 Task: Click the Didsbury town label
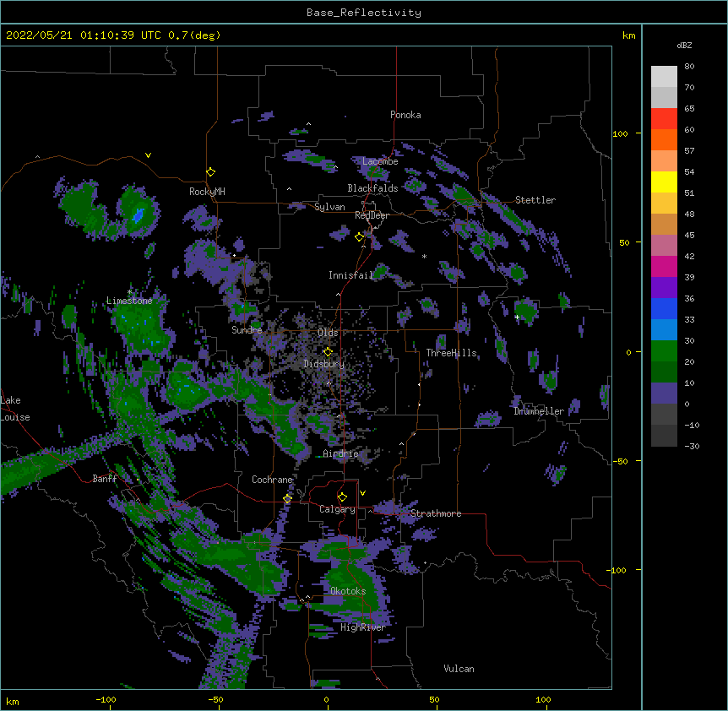point(323,364)
